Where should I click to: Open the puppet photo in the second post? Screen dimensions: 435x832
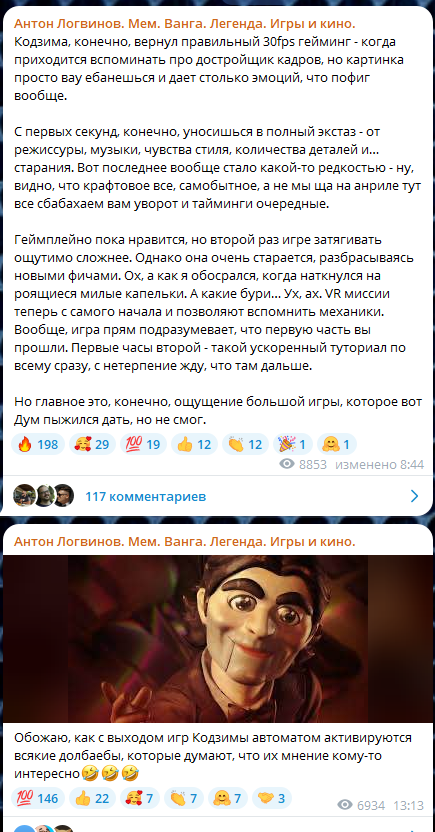[218, 639]
